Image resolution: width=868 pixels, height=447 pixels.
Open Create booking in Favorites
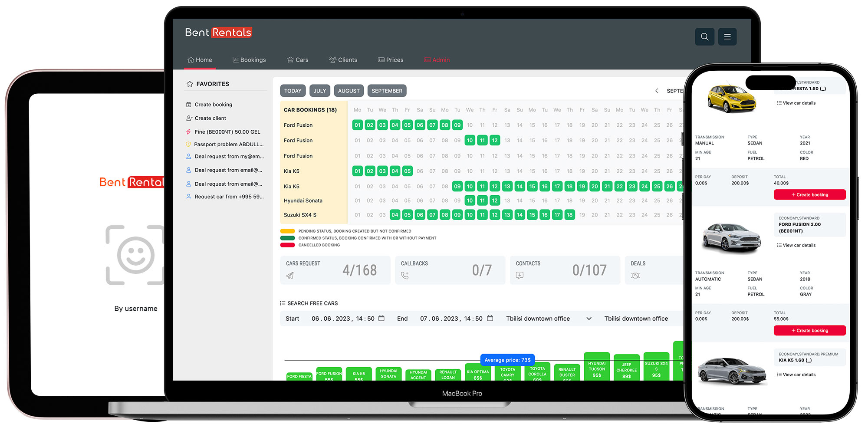pos(213,105)
